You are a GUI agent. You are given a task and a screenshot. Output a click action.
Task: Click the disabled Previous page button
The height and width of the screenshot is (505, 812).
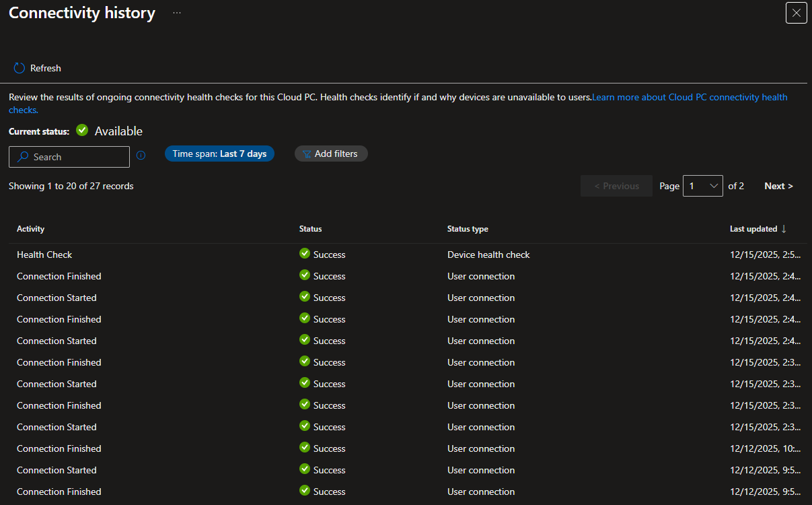pyautogui.click(x=616, y=186)
